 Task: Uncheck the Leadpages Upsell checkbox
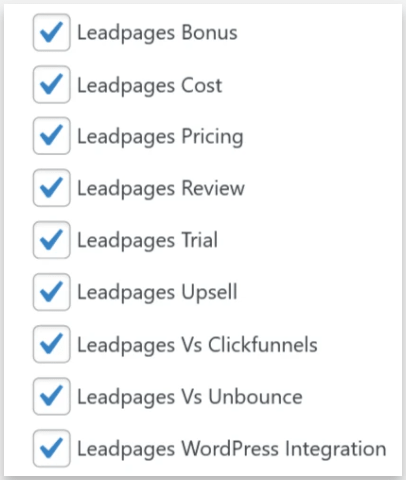coord(51,292)
